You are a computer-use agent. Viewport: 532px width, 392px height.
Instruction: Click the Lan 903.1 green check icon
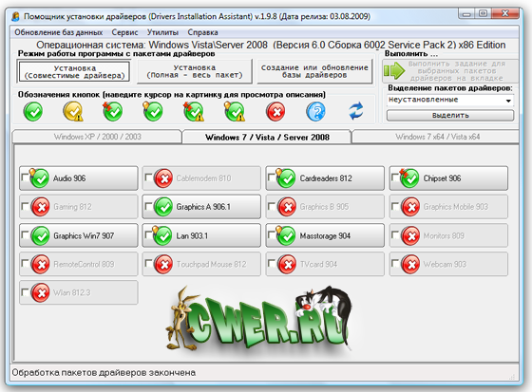pos(162,235)
